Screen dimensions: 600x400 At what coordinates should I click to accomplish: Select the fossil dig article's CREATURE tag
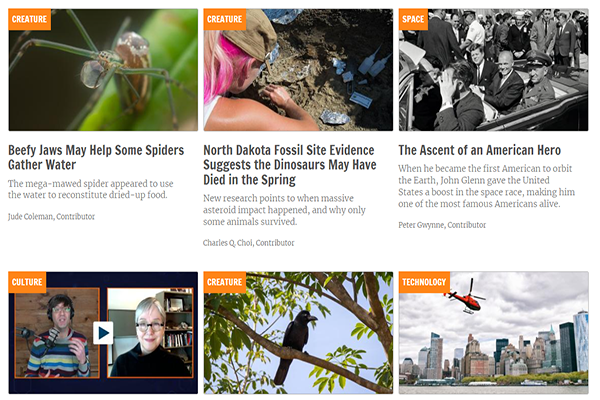point(225,19)
